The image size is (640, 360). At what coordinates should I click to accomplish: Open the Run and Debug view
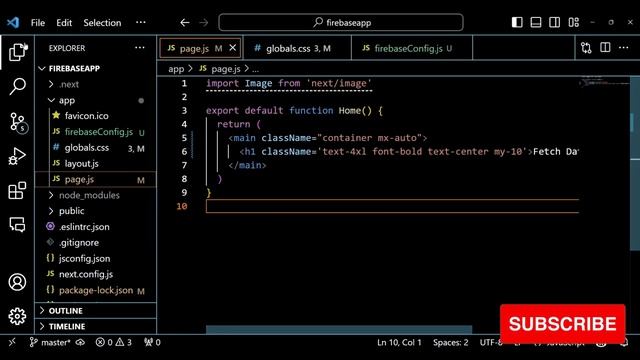tap(17, 156)
